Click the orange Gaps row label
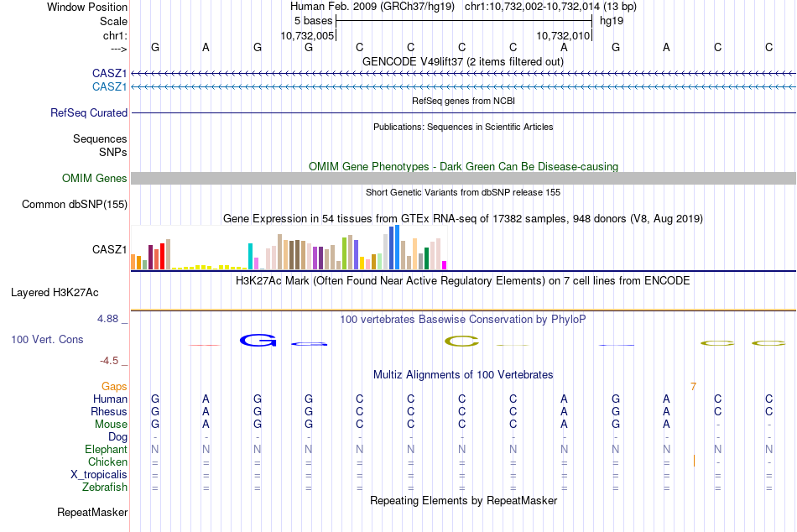 [114, 387]
